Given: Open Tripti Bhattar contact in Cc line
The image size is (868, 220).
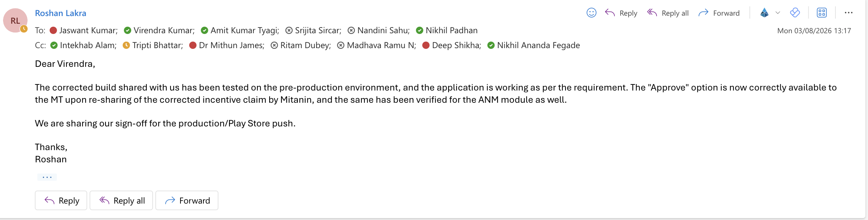Looking at the screenshot, I should [x=157, y=45].
